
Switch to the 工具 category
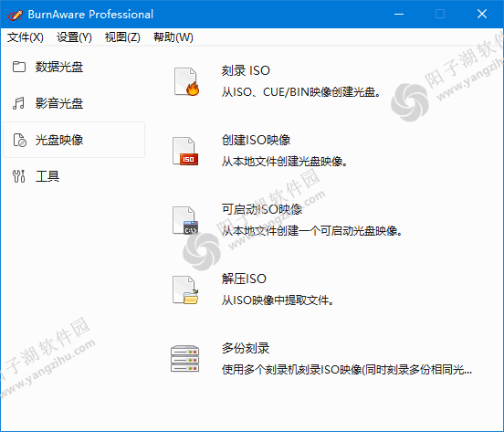74,176
